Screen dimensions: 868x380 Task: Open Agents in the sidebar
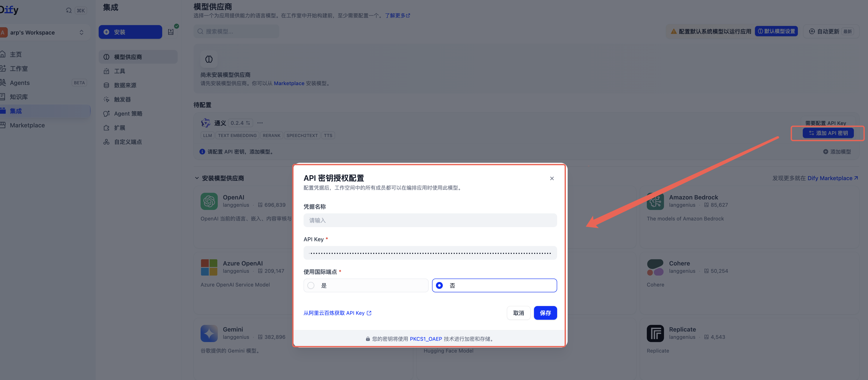tap(45, 83)
